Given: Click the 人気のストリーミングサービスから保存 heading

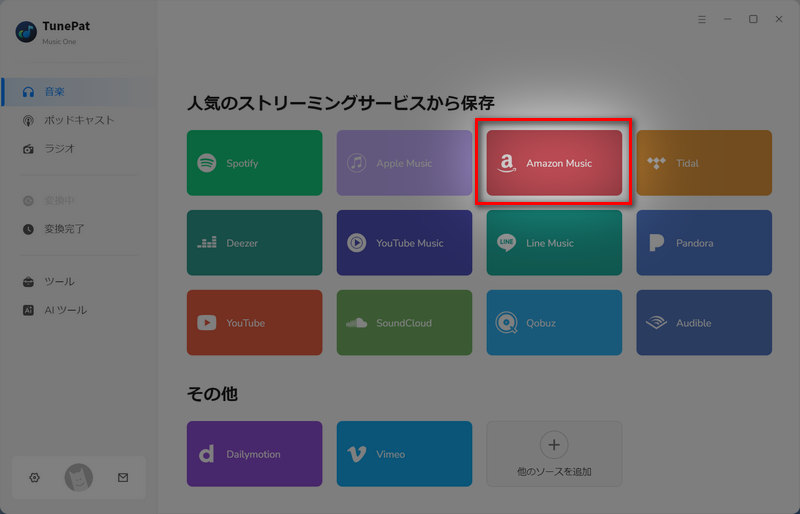Looking at the screenshot, I should point(341,104).
